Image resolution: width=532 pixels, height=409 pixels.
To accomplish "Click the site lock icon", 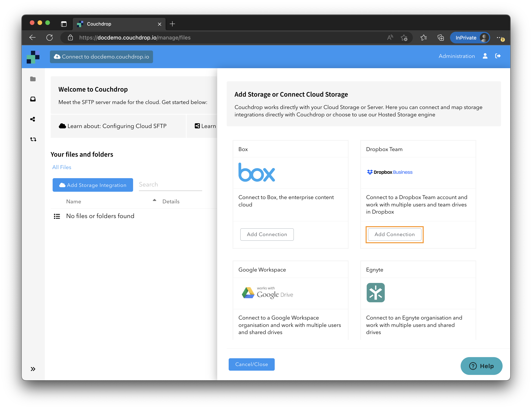I will [70, 38].
